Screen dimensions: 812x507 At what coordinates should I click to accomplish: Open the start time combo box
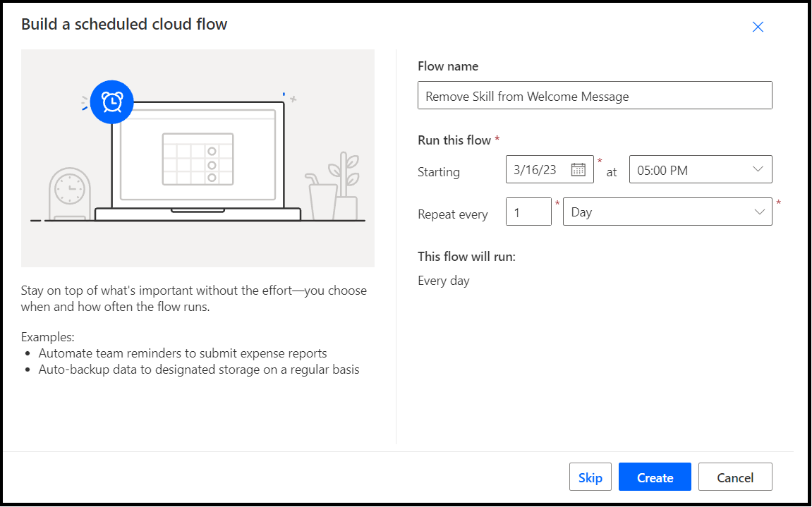[x=691, y=170]
